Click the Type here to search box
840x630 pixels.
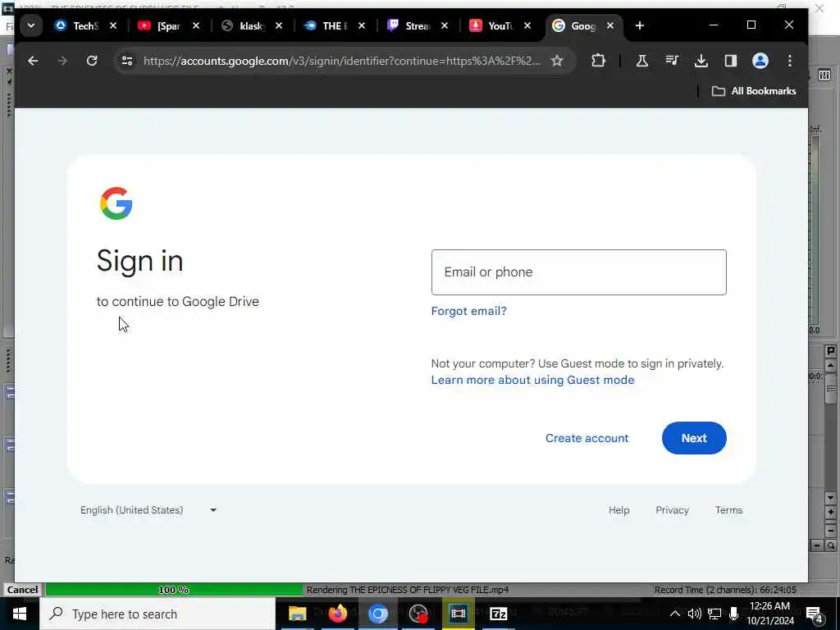(157, 614)
